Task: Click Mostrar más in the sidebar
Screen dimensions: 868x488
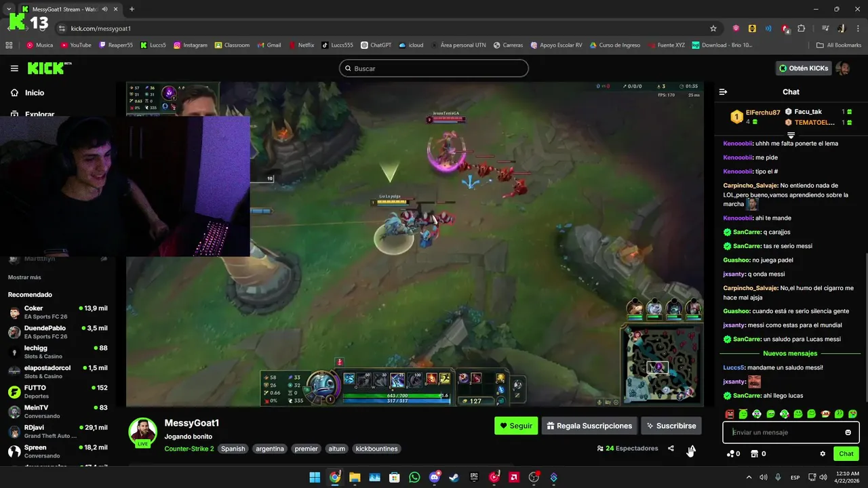Action: click(x=24, y=277)
